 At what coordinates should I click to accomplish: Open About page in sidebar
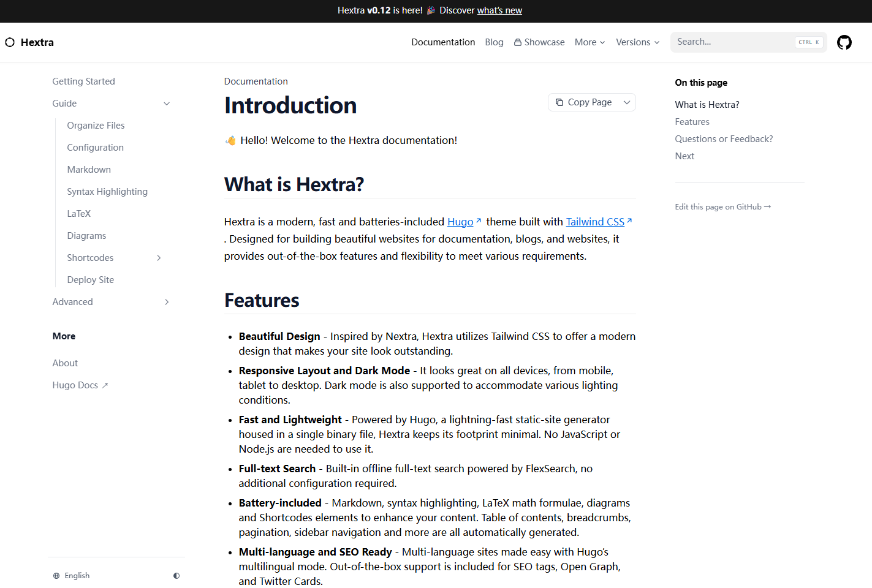(x=65, y=363)
